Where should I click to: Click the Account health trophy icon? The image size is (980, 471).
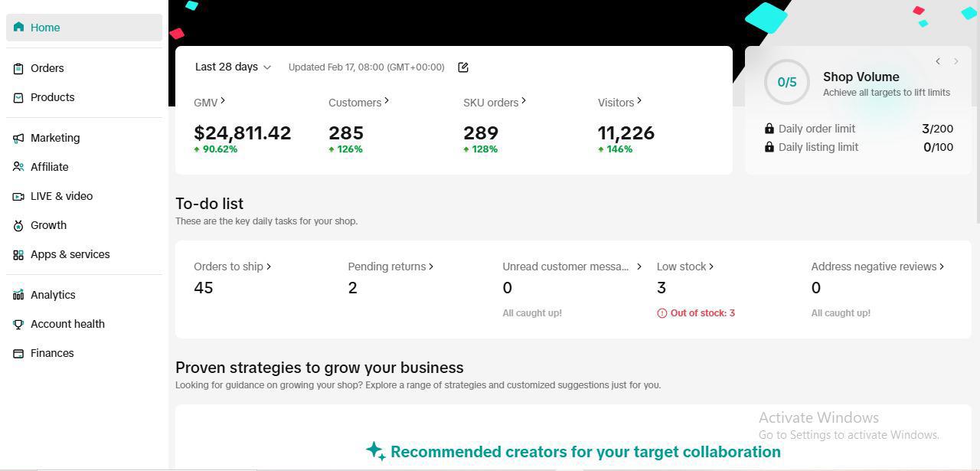click(x=18, y=324)
